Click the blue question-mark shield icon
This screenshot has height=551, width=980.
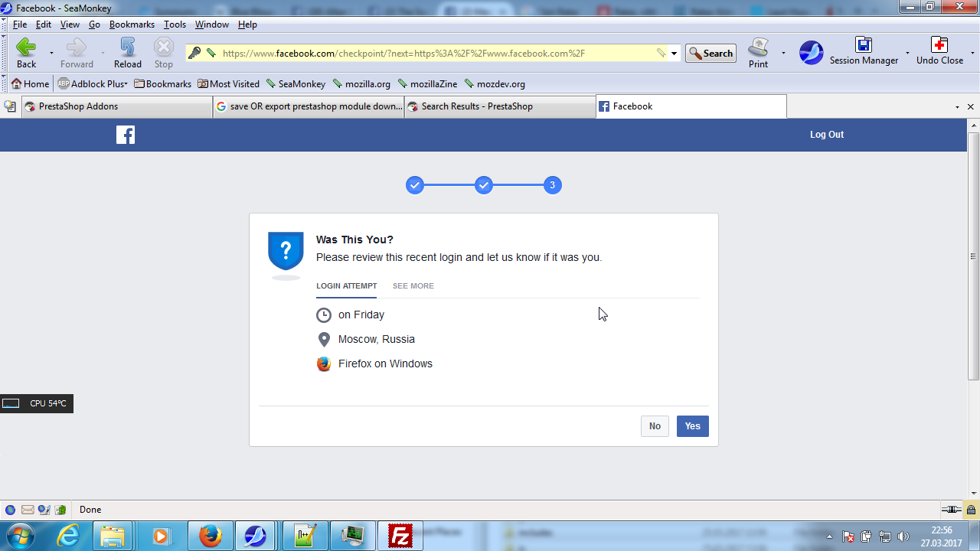[286, 252]
